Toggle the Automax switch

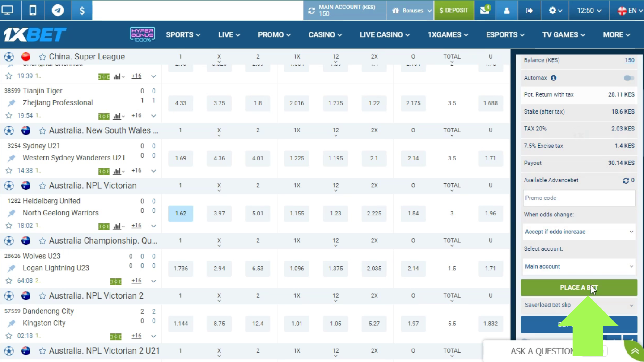[x=629, y=78]
